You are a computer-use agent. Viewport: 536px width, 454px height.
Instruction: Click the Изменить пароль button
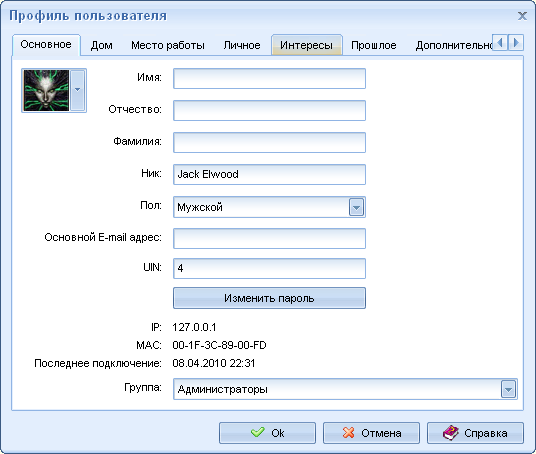point(269,298)
